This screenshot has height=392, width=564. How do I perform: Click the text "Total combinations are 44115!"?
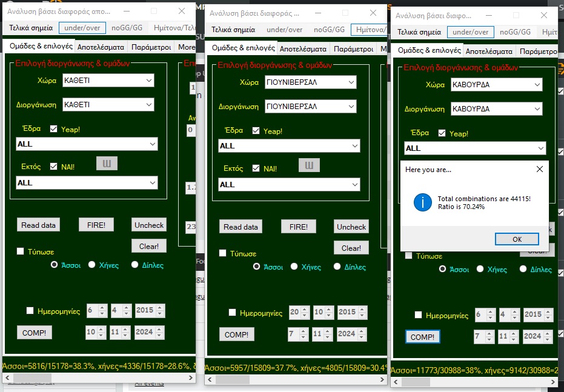click(484, 199)
